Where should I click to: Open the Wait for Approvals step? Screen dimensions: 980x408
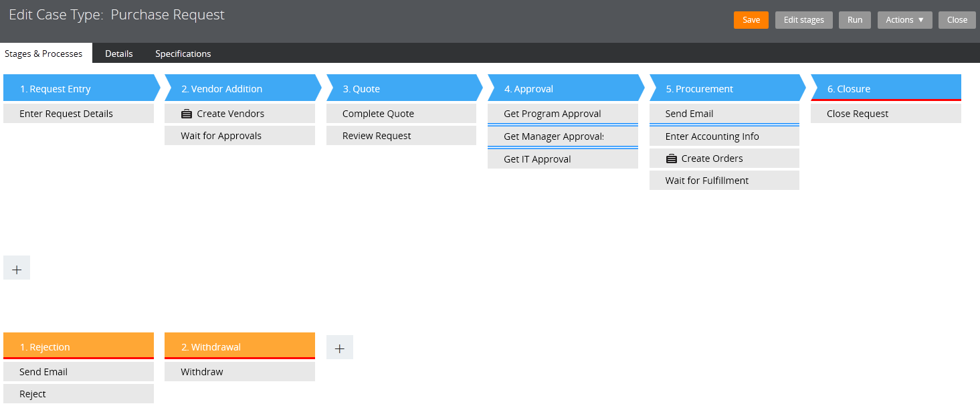coord(239,136)
